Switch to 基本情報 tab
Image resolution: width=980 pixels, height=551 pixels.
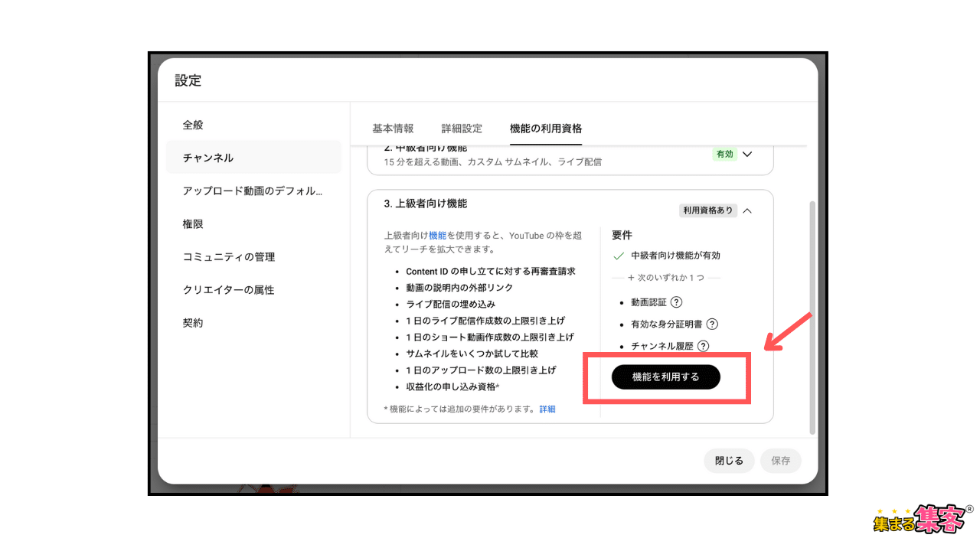pos(393,129)
